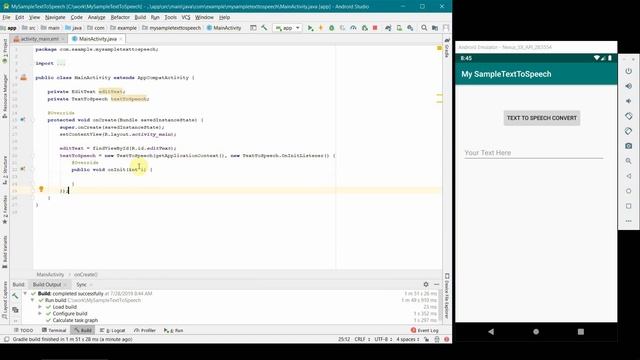The width and height of the screenshot is (640, 360).
Task: Sync project with Gradle files icon
Action: [x=388, y=28]
